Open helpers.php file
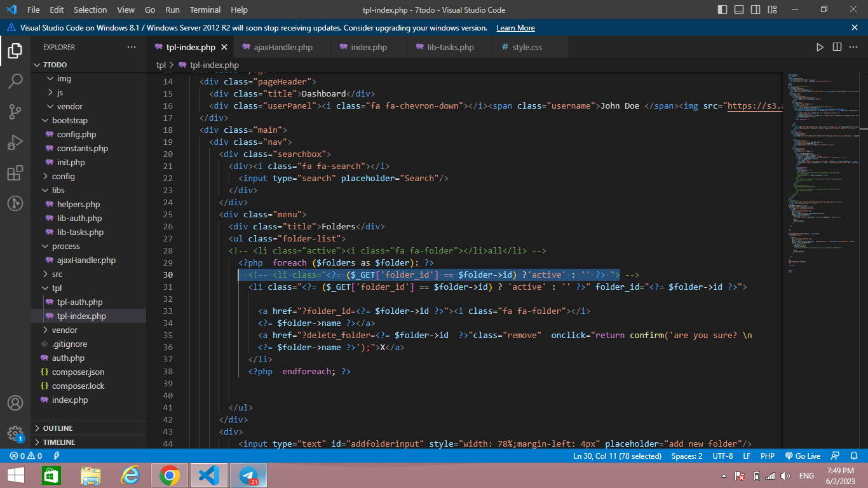Viewport: 868px width, 488px height. coord(88,205)
